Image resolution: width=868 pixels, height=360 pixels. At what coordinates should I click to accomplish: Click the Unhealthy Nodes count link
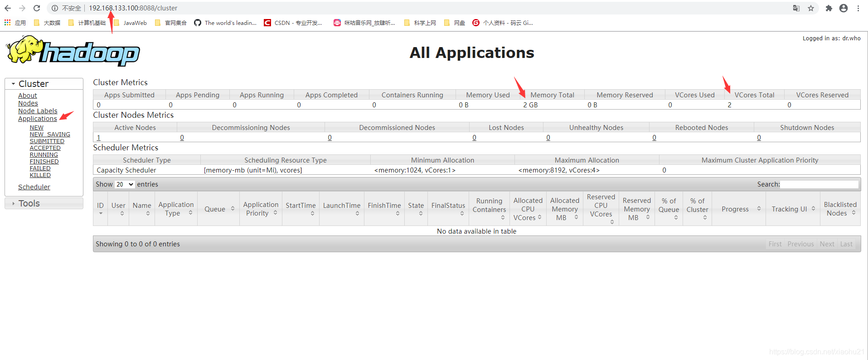coord(548,138)
